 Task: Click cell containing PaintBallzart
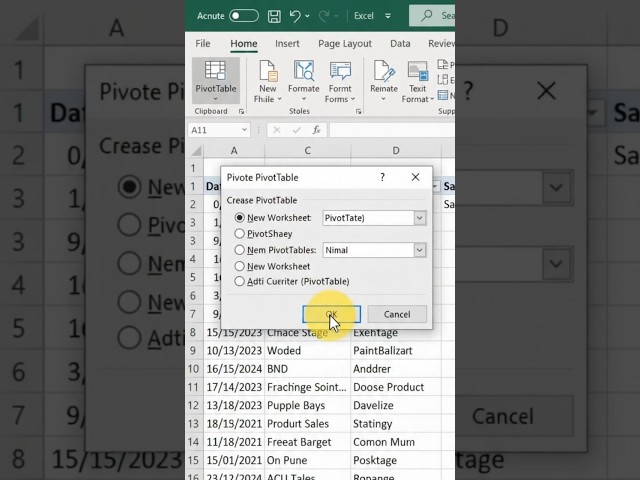click(x=396, y=351)
